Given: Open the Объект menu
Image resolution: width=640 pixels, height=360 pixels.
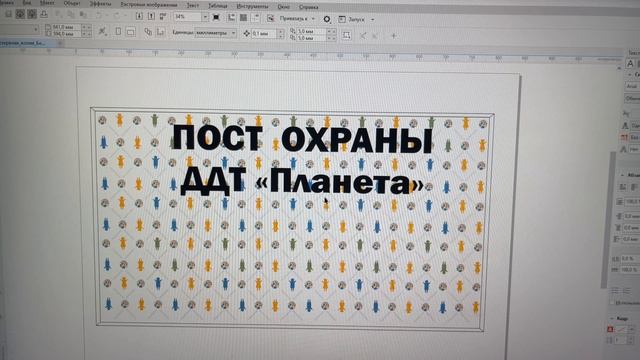Looking at the screenshot, I should [72, 3].
